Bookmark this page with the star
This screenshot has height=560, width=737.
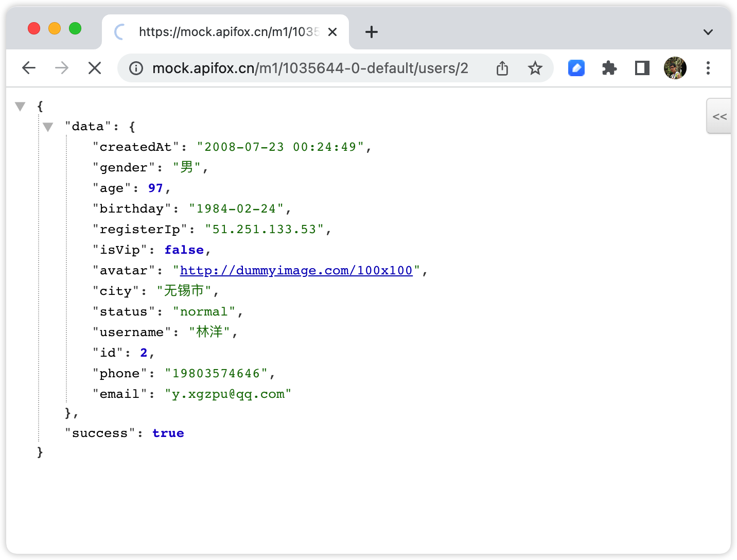(x=535, y=68)
